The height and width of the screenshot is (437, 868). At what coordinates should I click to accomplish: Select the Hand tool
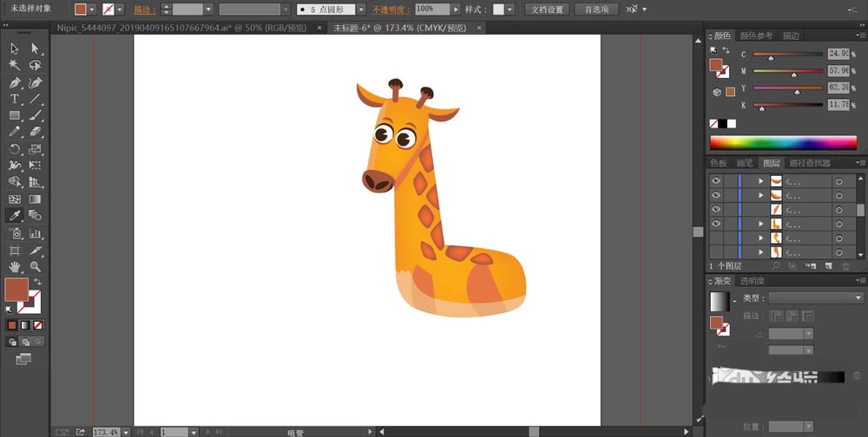click(x=15, y=267)
